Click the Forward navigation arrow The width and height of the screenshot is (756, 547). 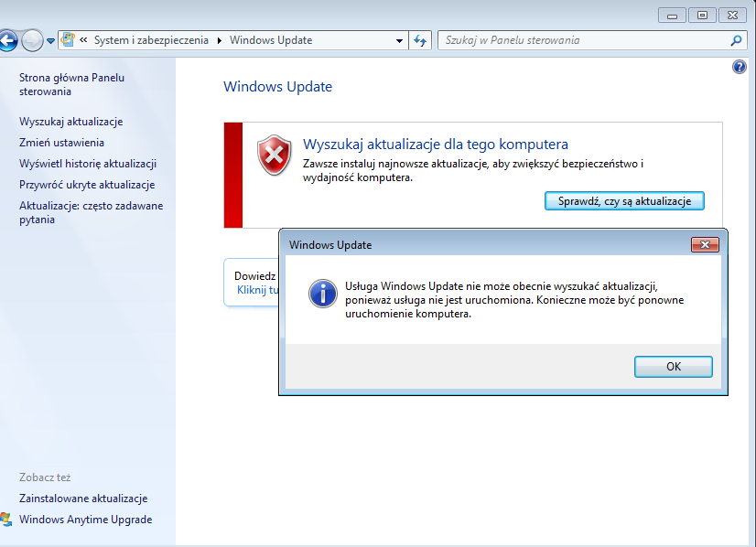coord(32,40)
